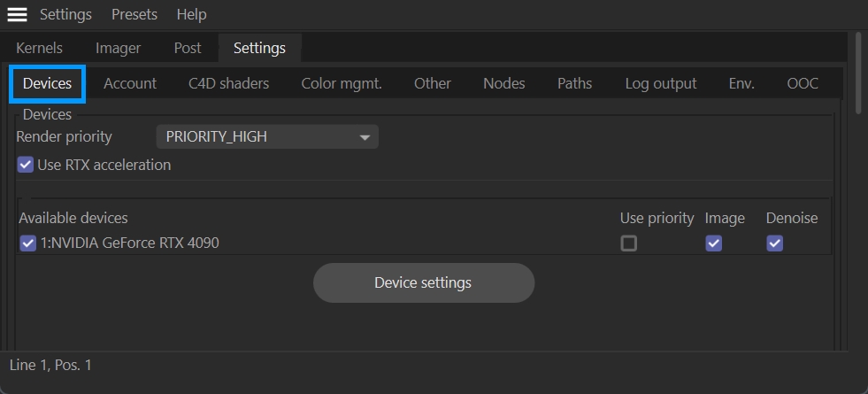Viewport: 868px width, 394px height.
Task: Disable Use RTX acceleration checkbox
Action: [x=27, y=165]
